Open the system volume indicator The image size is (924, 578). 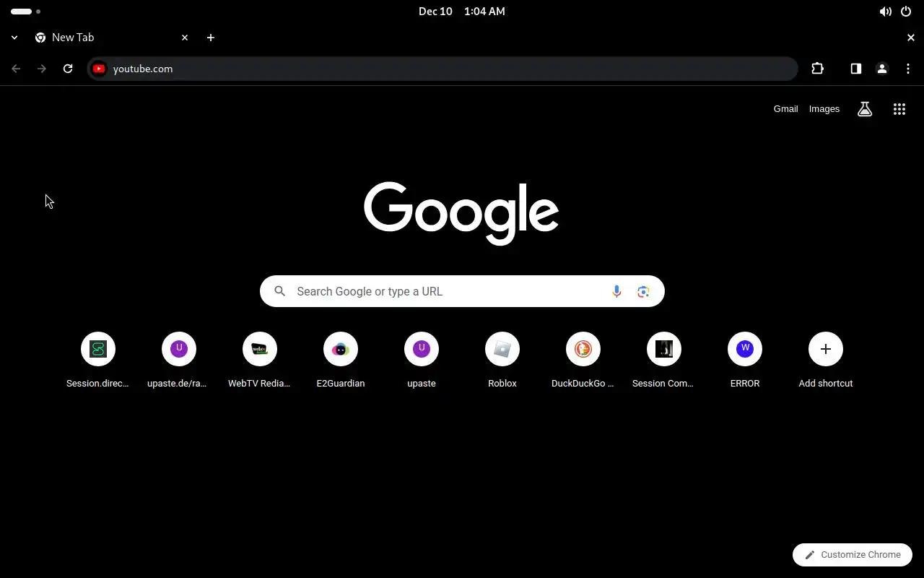click(x=885, y=12)
